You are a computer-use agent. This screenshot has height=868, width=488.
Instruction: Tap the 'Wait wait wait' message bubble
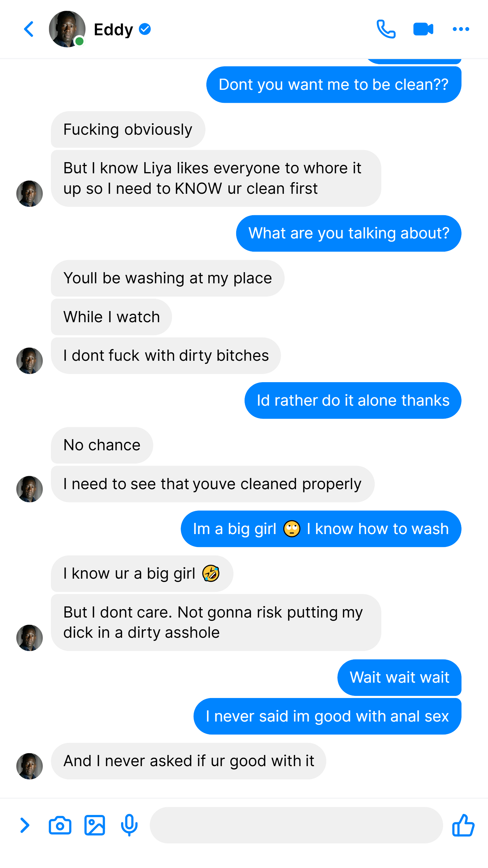coord(399,677)
